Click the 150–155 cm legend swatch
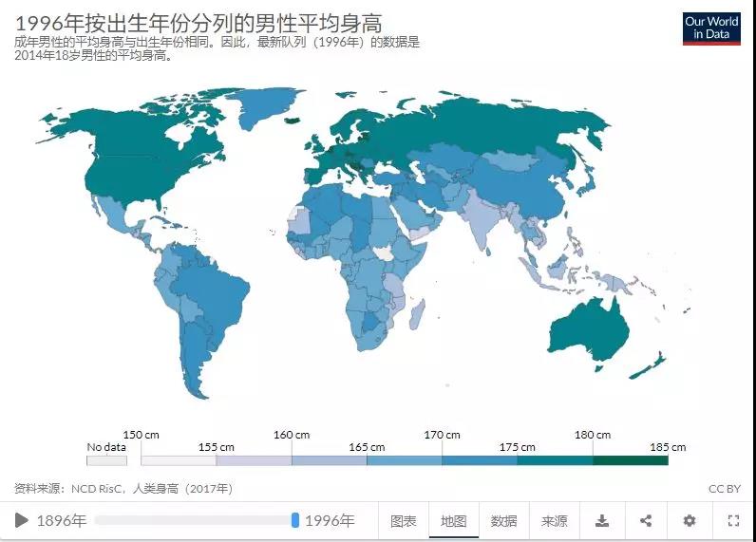The height and width of the screenshot is (542, 756). (x=179, y=460)
